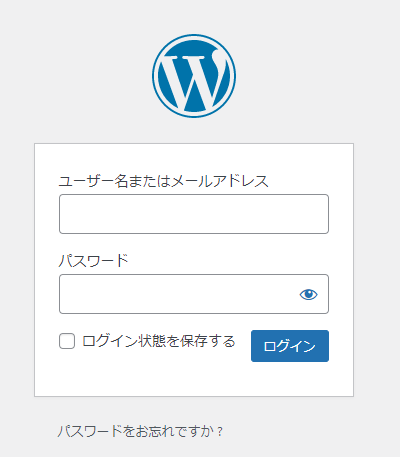
Task: Submit the form with the ログイン button
Action: coord(290,346)
